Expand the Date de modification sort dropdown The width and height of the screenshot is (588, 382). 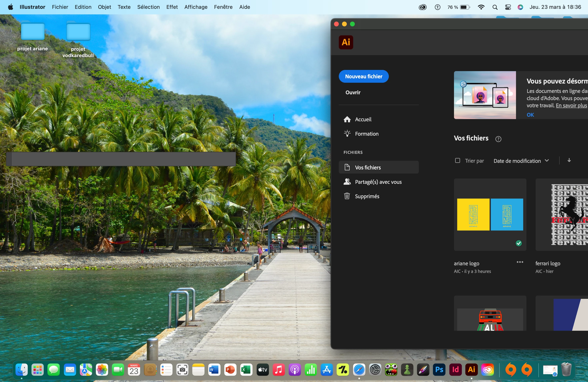tap(521, 161)
